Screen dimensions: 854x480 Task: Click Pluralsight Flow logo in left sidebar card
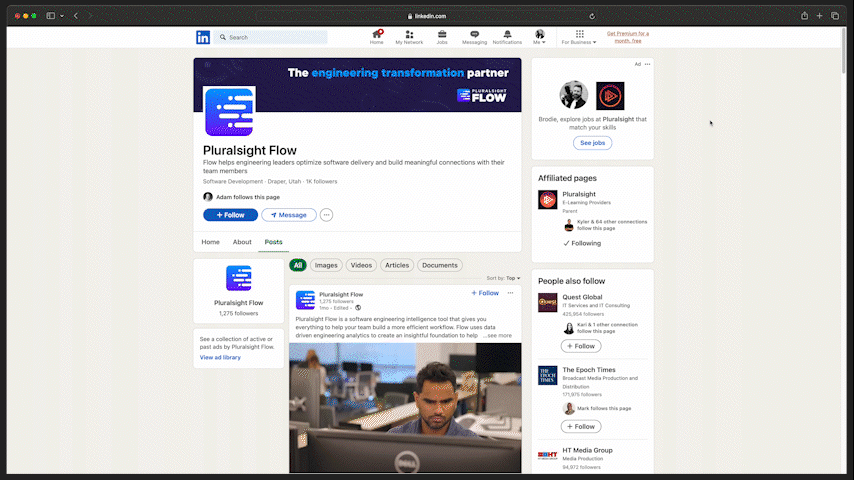(x=239, y=278)
